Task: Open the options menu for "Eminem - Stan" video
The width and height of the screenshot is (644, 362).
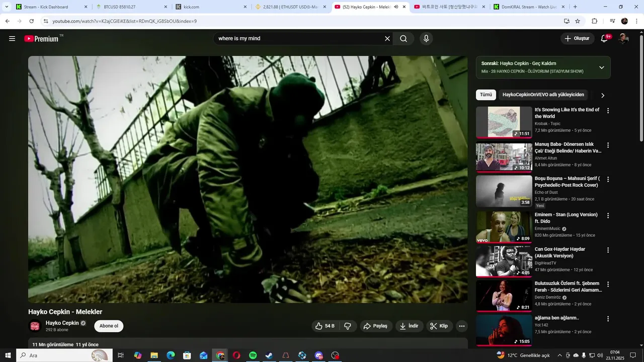Action: pyautogui.click(x=608, y=216)
